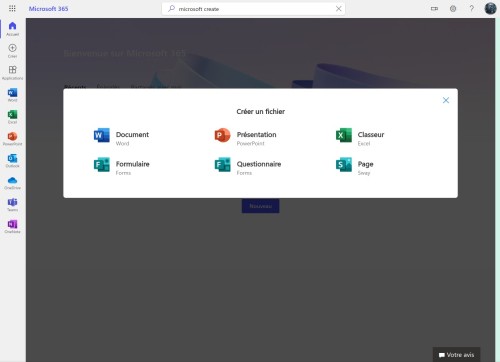Click the Forms icon beside Formulaire

click(x=102, y=165)
